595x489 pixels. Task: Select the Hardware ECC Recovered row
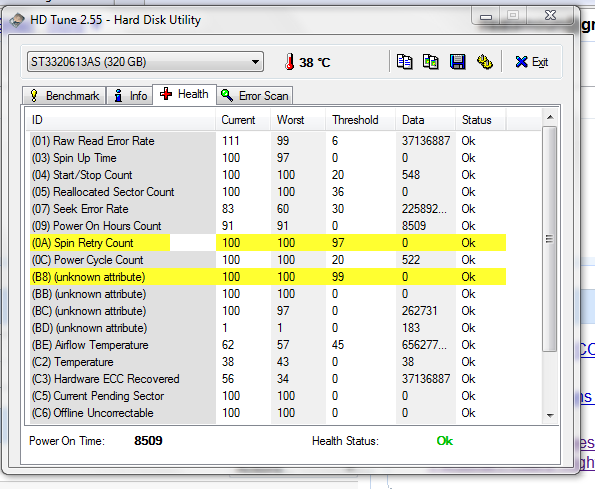point(268,379)
